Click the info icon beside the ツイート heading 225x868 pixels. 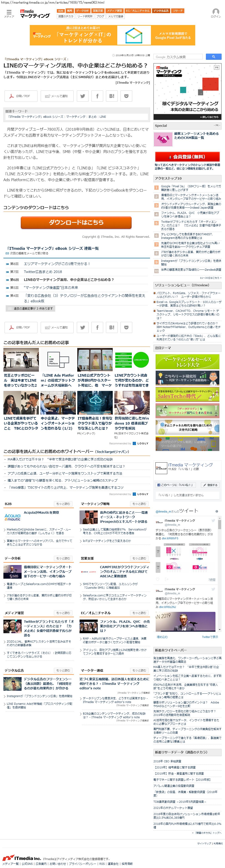(217, 511)
